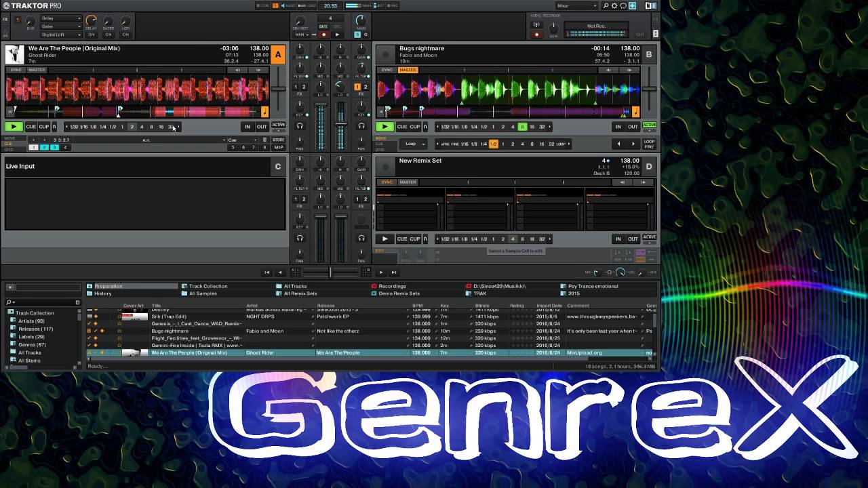868x488 pixels.
Task: Toggle the Gater effect ON button
Action: tap(108, 35)
